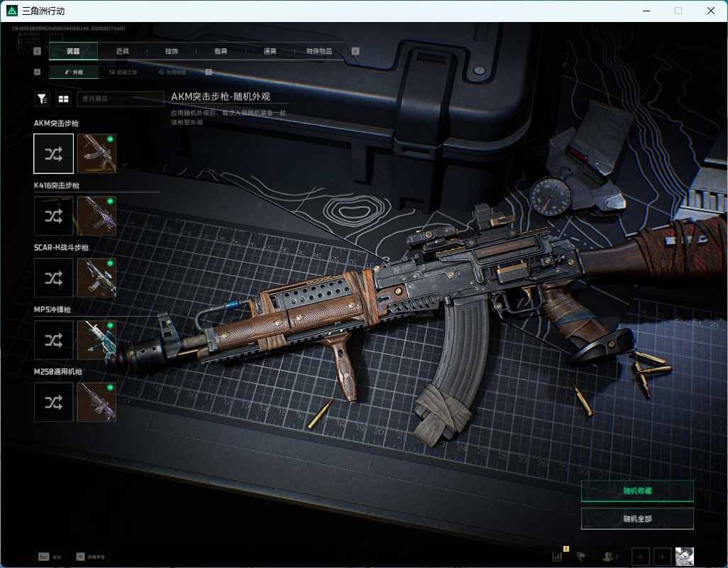Click the D next-subtab key hint
The height and width of the screenshot is (568, 728).
tap(209, 72)
